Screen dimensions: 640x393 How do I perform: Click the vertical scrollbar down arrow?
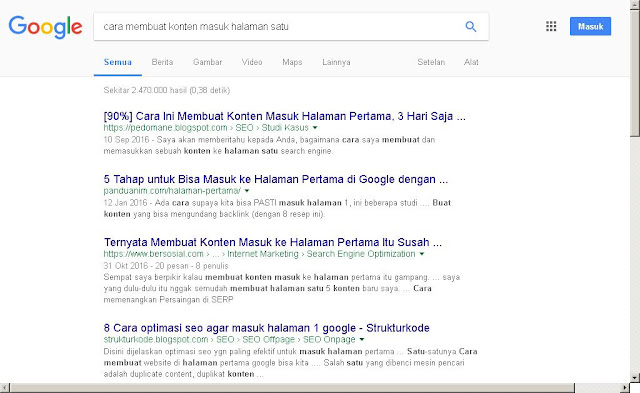[x=635, y=377]
